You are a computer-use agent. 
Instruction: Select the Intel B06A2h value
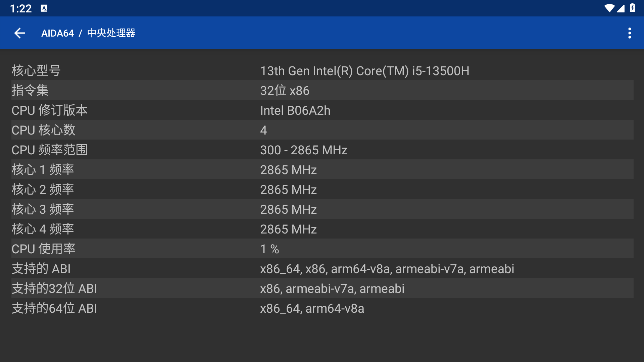click(x=295, y=110)
